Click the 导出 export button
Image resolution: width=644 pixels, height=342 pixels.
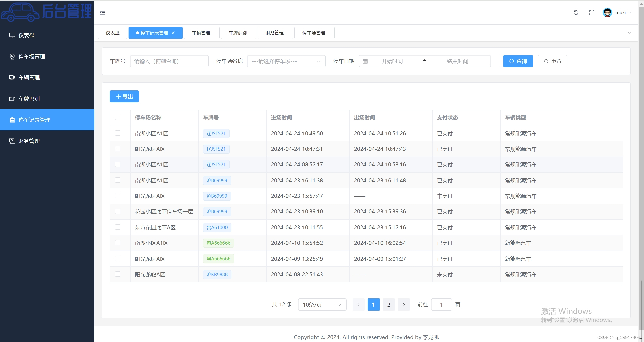[124, 96]
